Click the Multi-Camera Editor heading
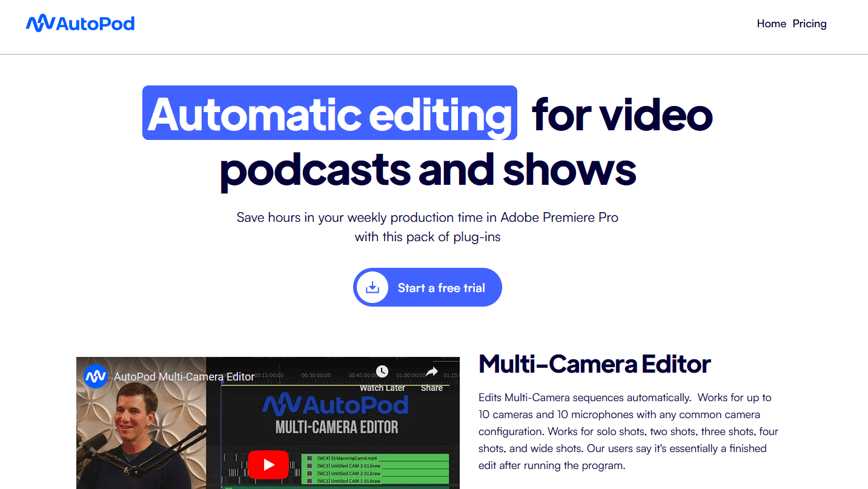The height and width of the screenshot is (489, 868). (x=595, y=364)
